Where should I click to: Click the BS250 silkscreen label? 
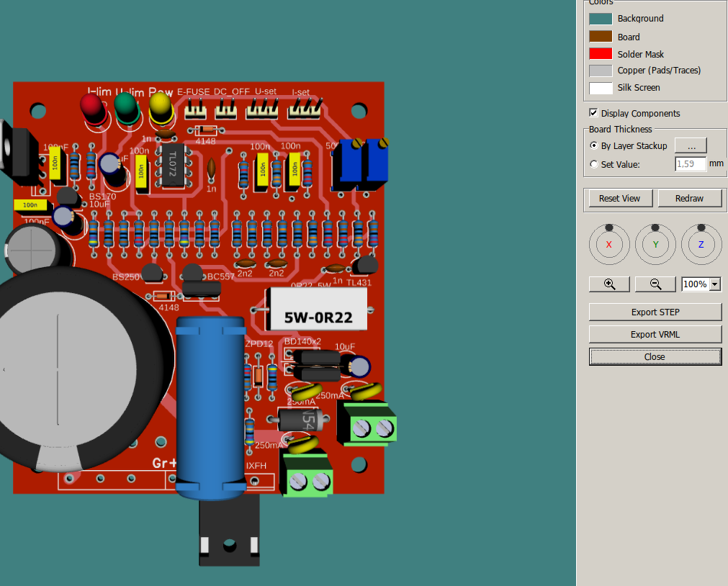coord(126,277)
